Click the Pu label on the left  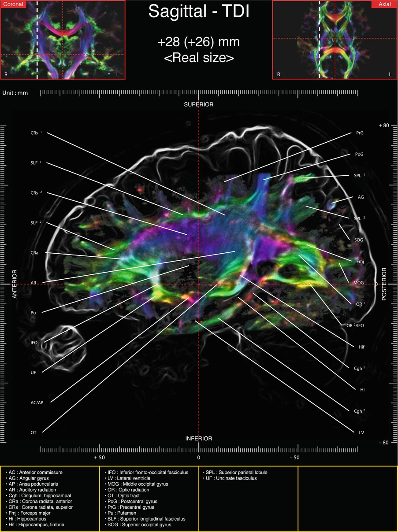click(33, 312)
